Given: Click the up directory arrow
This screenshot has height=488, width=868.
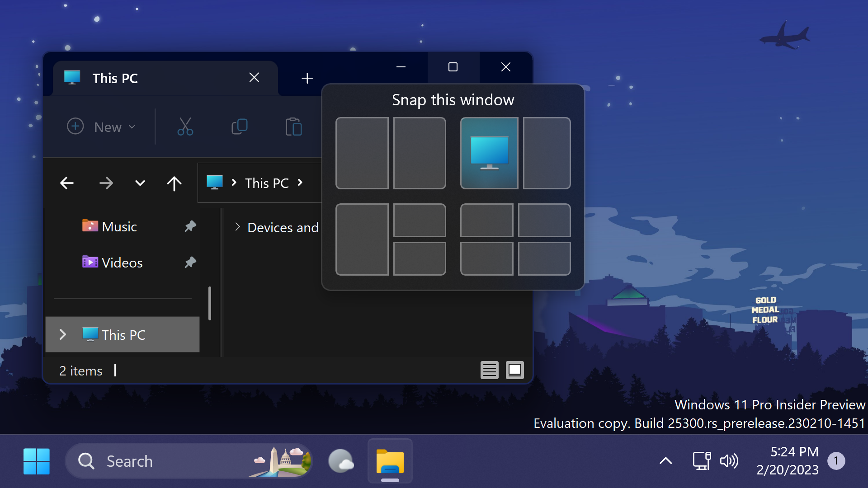Looking at the screenshot, I should tap(174, 183).
